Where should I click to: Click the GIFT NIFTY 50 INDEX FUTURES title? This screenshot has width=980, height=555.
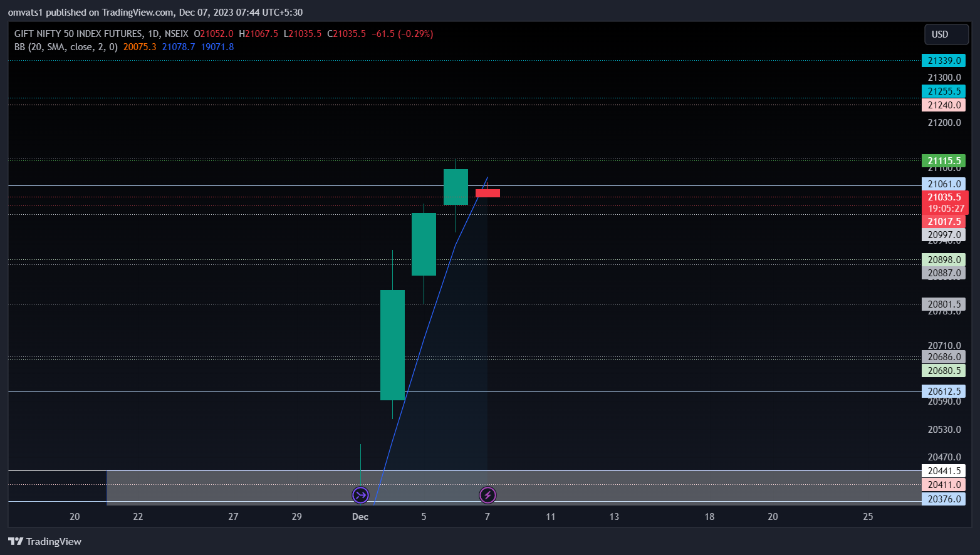pyautogui.click(x=78, y=34)
